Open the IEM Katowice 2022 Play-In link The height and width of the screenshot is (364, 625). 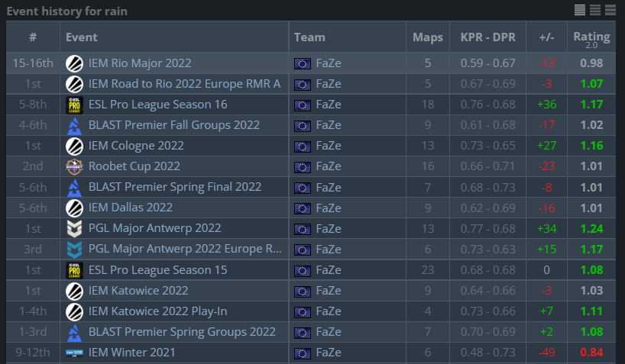click(x=158, y=311)
